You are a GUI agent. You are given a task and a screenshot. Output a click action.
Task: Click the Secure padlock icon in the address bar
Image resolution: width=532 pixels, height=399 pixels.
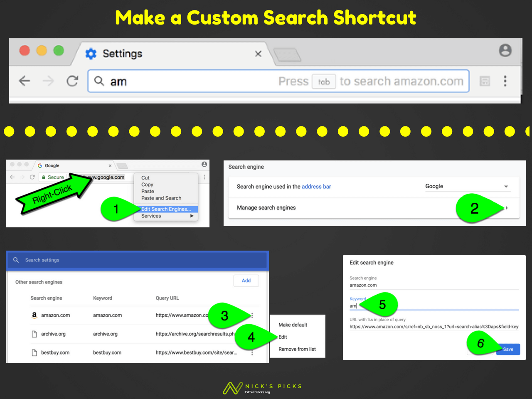coord(44,177)
